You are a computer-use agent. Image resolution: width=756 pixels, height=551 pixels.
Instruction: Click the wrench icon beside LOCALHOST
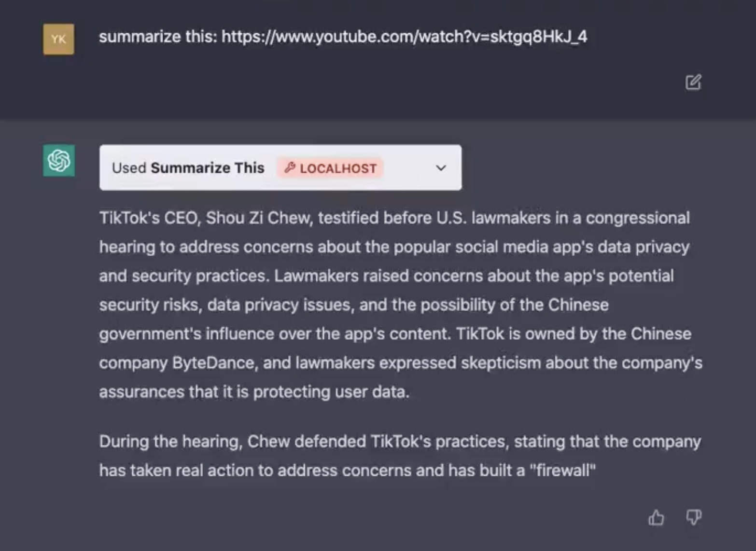pyautogui.click(x=290, y=168)
